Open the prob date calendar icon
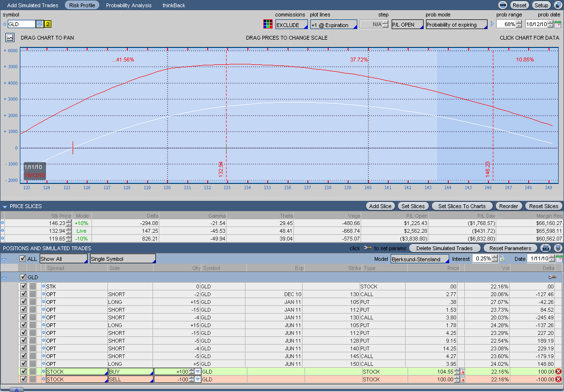 tap(558, 24)
